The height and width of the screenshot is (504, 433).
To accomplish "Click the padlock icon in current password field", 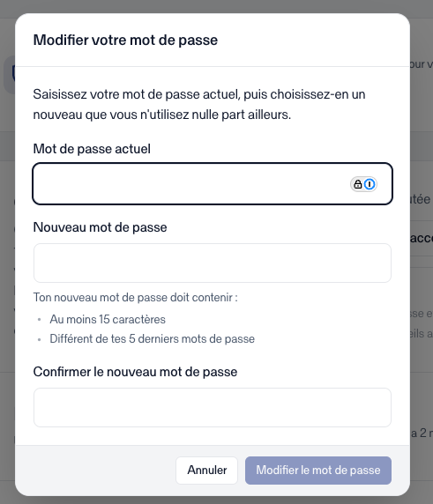I will click(358, 184).
